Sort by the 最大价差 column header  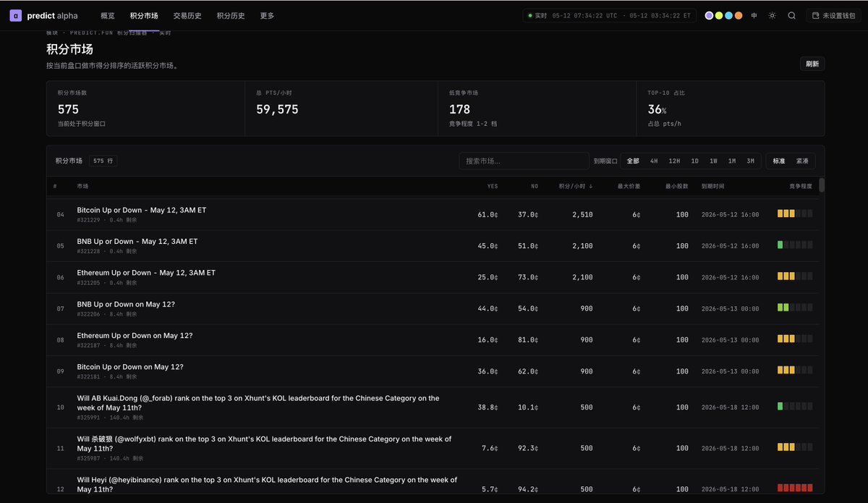click(629, 186)
